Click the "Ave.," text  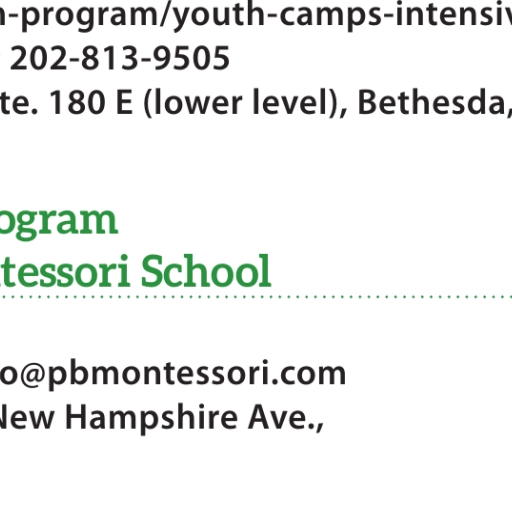285,418
